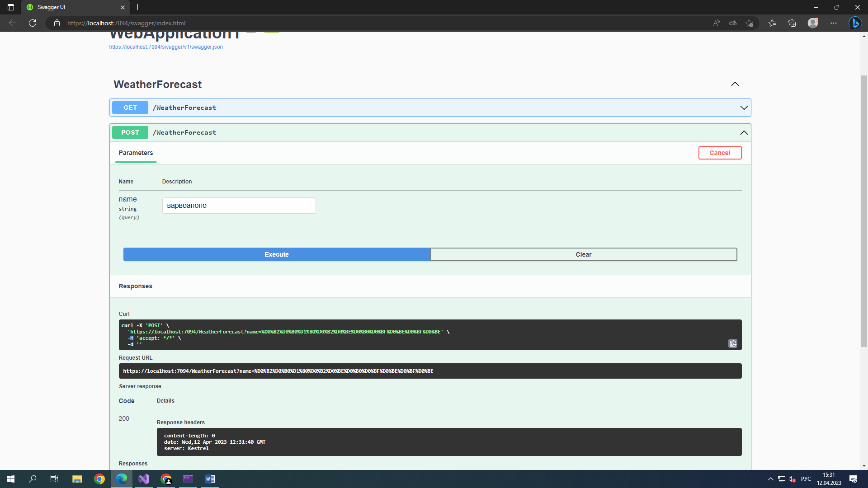Viewport: 868px width, 488px height.
Task: Show hidden system tray icons
Action: pos(770,479)
